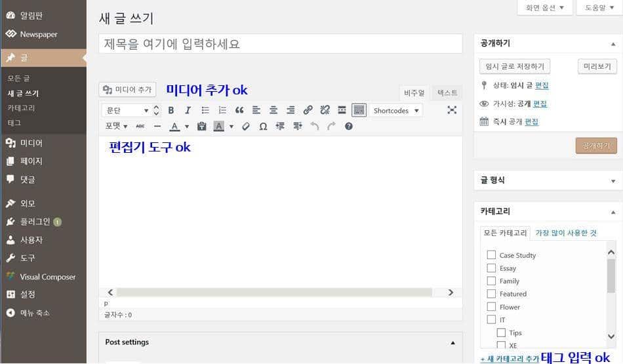Insert a numbered list
623x364 pixels.
click(x=222, y=110)
